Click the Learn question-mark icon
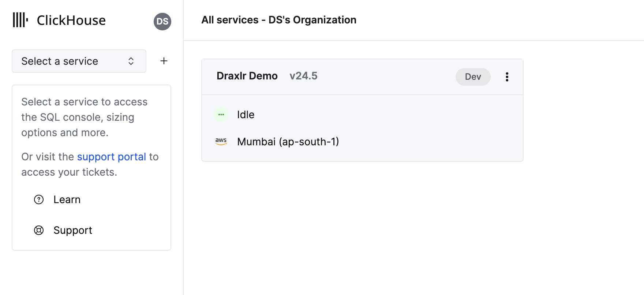 tap(39, 199)
